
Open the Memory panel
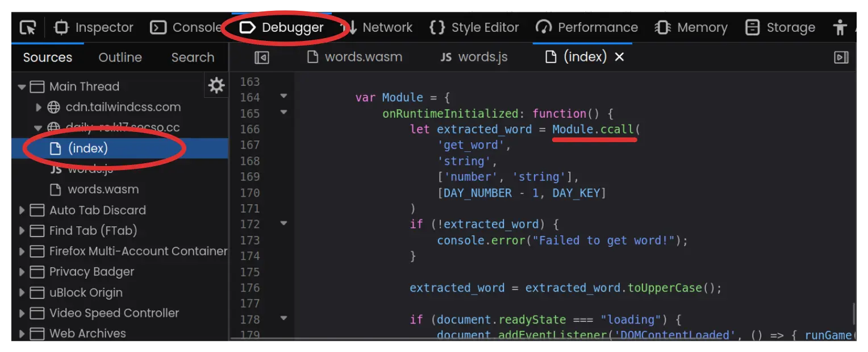click(x=691, y=27)
